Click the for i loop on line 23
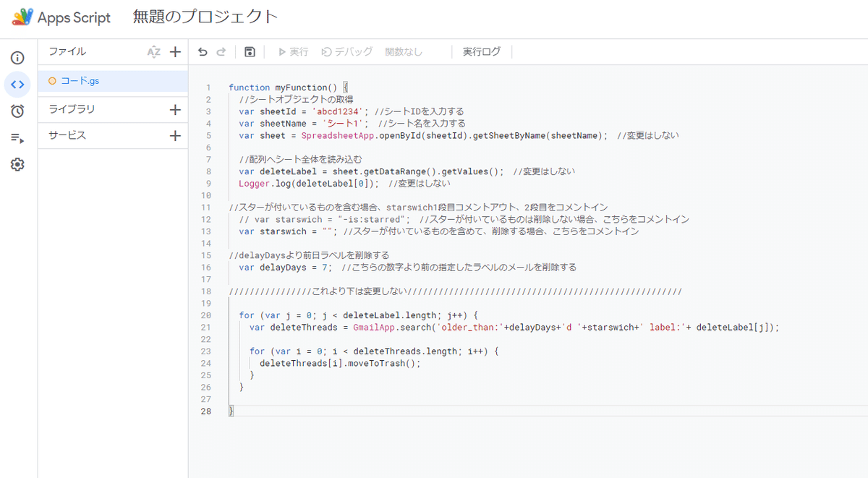 [x=374, y=352]
